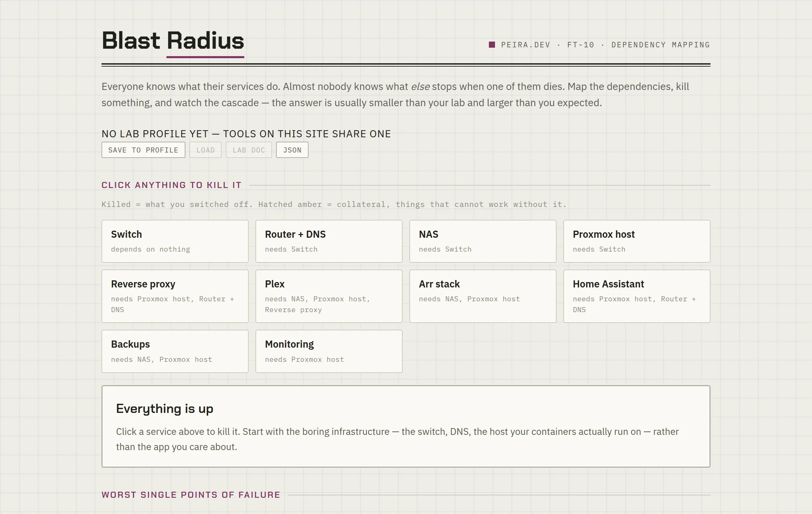This screenshot has width=812, height=514.
Task: Kill the Switch service card
Action: click(175, 241)
